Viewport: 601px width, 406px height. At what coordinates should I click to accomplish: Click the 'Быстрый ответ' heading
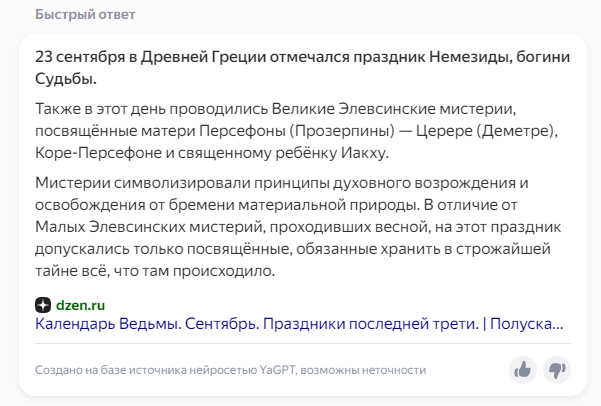pos(85,15)
